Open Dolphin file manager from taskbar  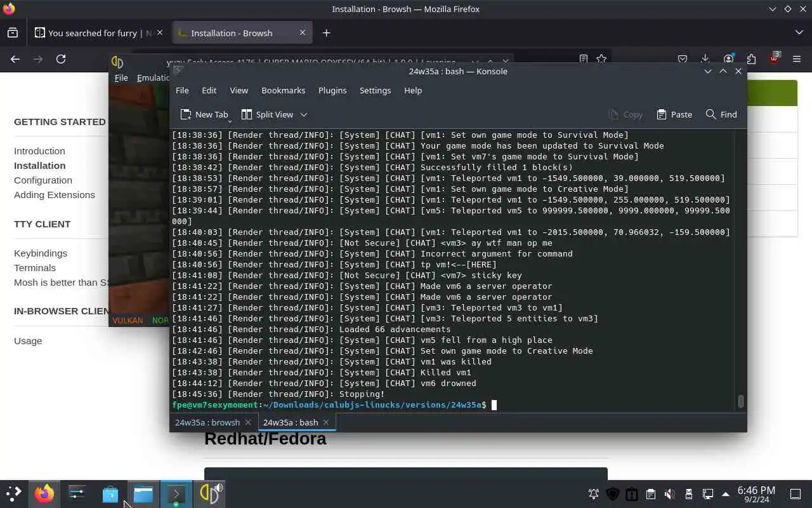click(x=143, y=493)
